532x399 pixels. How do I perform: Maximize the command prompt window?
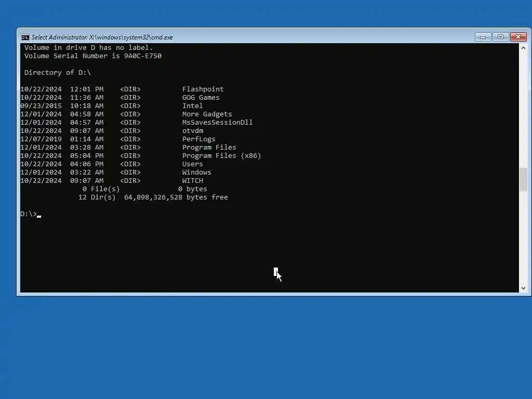coord(500,37)
